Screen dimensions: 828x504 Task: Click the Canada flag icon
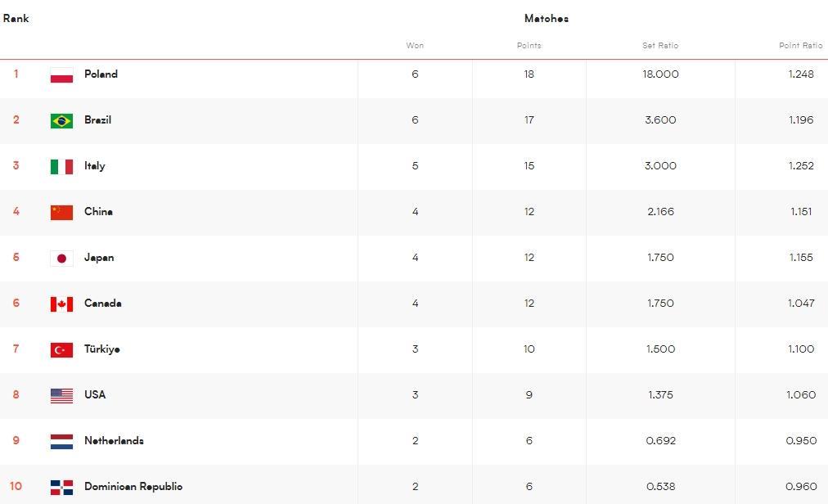tap(61, 304)
